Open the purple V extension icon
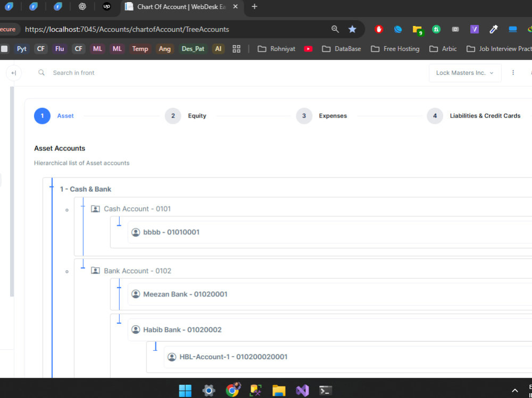The height and width of the screenshot is (398, 532). [475, 29]
